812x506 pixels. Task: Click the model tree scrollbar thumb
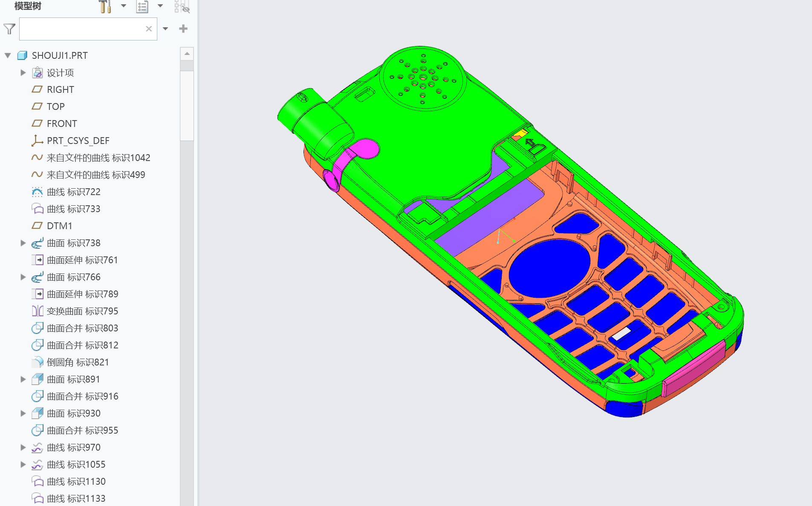[187, 105]
